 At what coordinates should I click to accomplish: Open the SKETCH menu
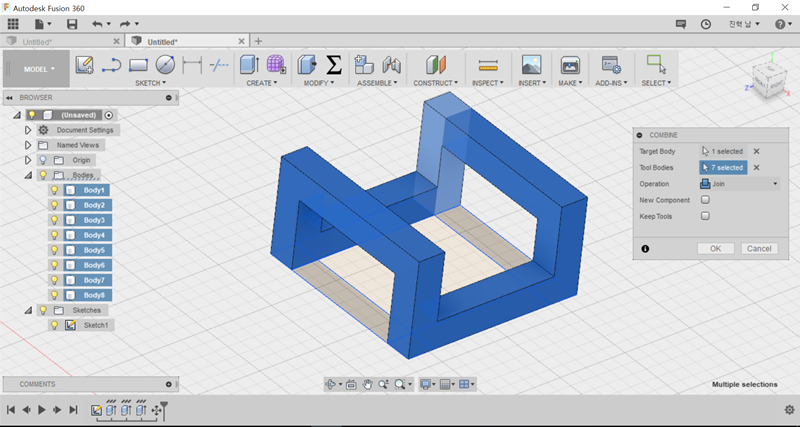coord(151,83)
